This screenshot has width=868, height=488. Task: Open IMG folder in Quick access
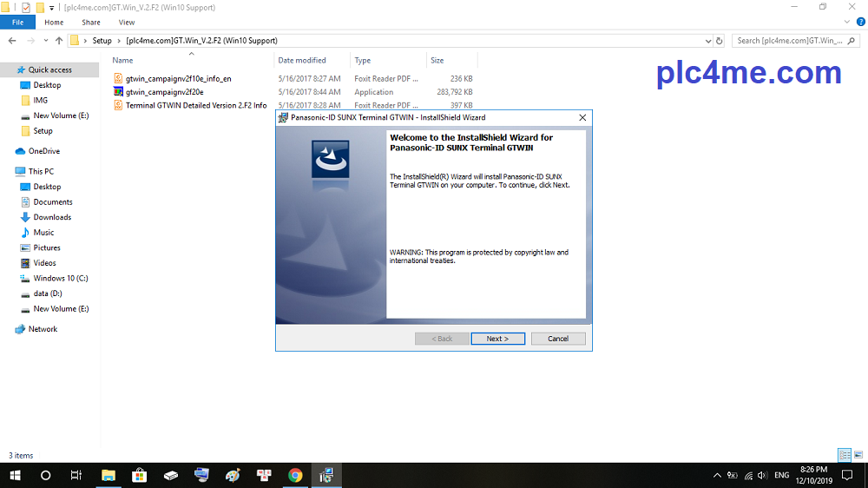41,100
